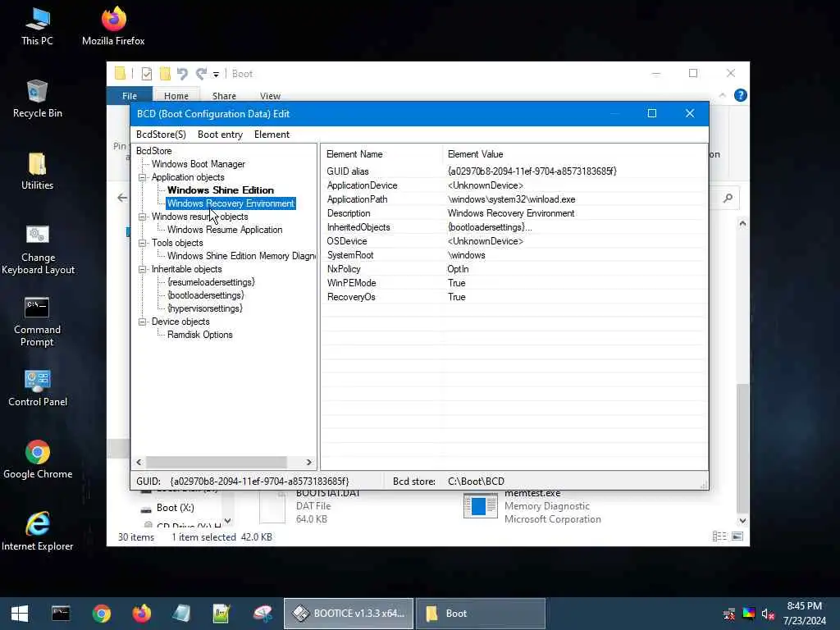840x630 pixels.
Task: Click Firefox icon in taskbar
Action: (x=141, y=614)
